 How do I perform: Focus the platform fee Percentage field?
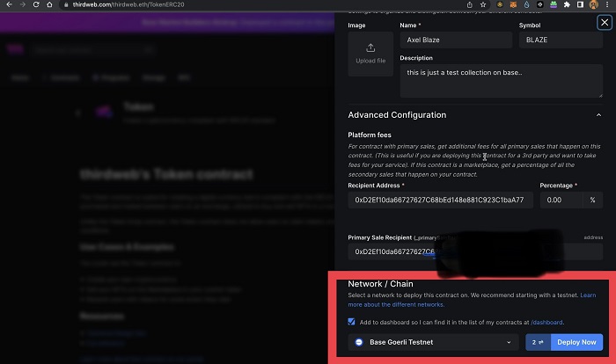tap(562, 200)
